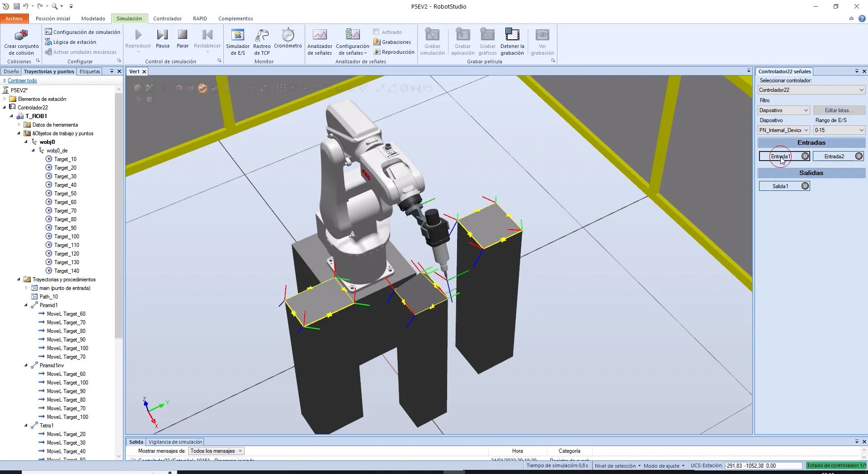Click Estado de controlador indicator
This screenshot has height=474, width=868.
coord(836,465)
